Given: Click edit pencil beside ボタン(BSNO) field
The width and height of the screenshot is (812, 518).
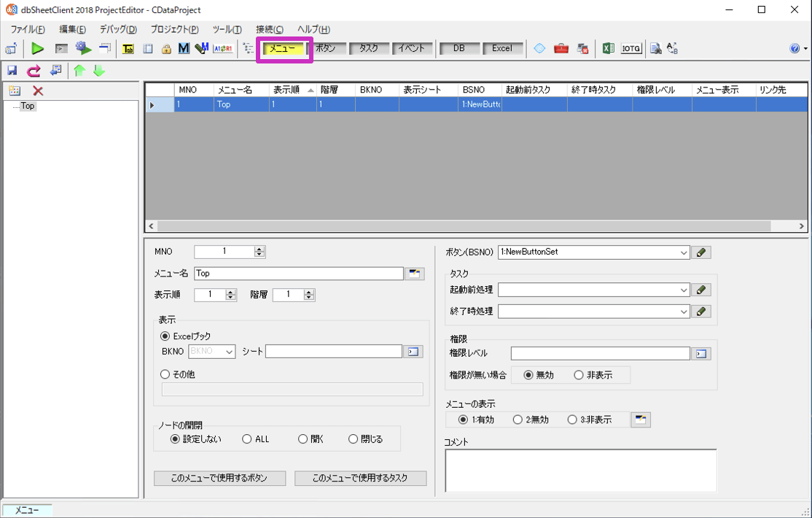Looking at the screenshot, I should tap(701, 252).
